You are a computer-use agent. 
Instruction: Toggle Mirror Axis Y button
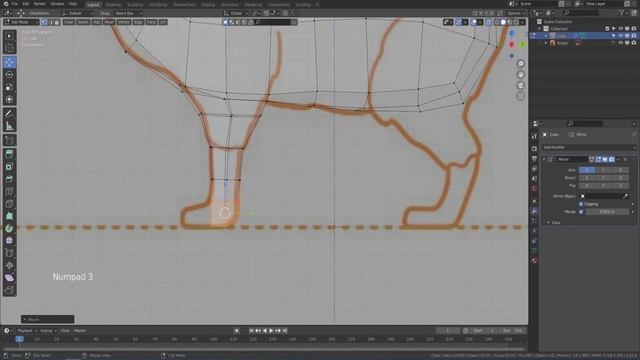point(603,170)
